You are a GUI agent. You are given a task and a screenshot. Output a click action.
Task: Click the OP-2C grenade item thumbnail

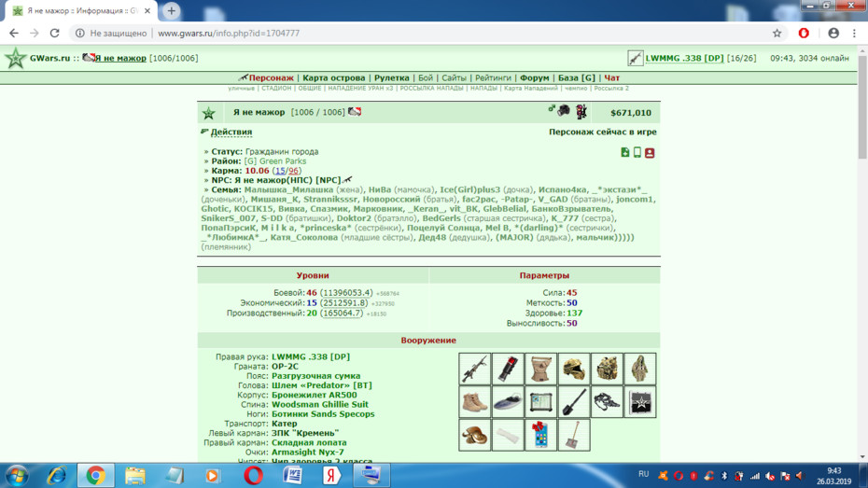(x=508, y=369)
